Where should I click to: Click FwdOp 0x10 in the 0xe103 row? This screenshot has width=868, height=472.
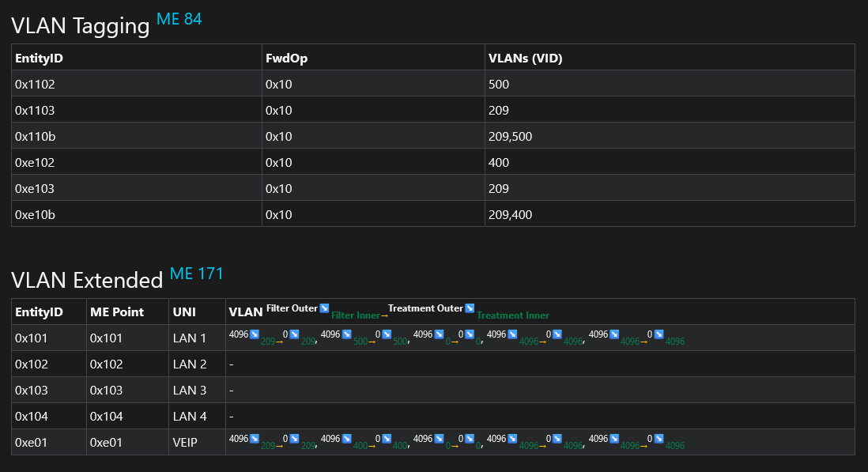373,187
